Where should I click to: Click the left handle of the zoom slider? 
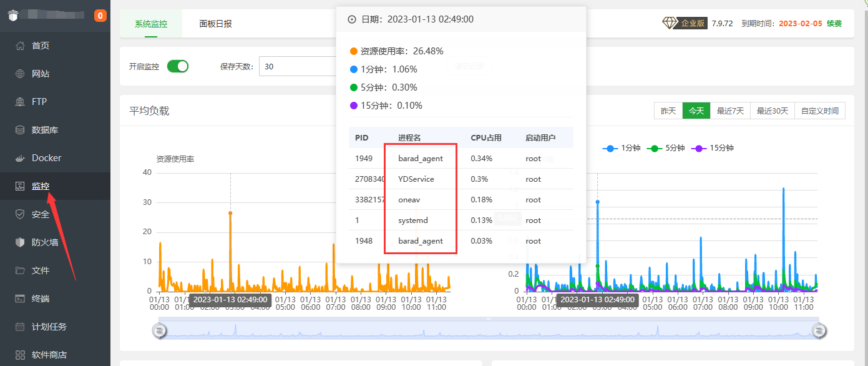coord(160,331)
